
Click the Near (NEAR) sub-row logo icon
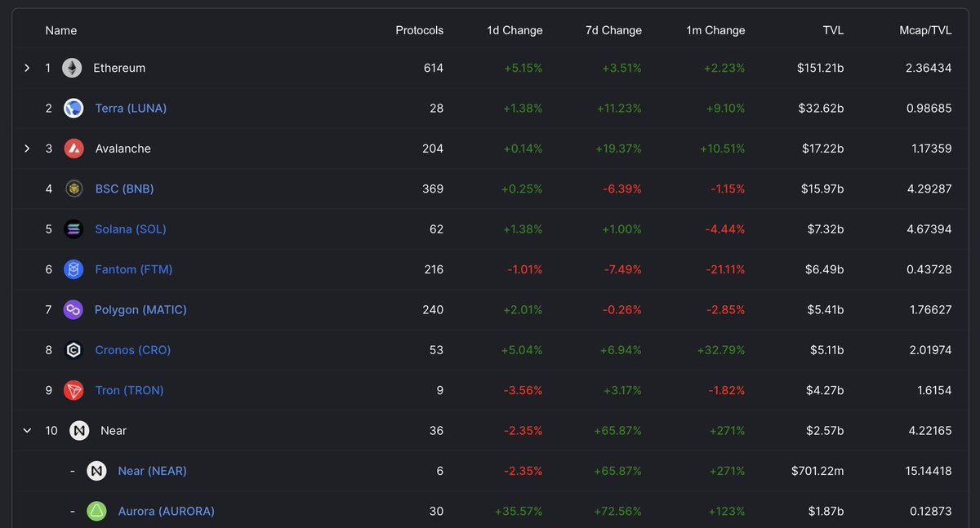pos(96,471)
